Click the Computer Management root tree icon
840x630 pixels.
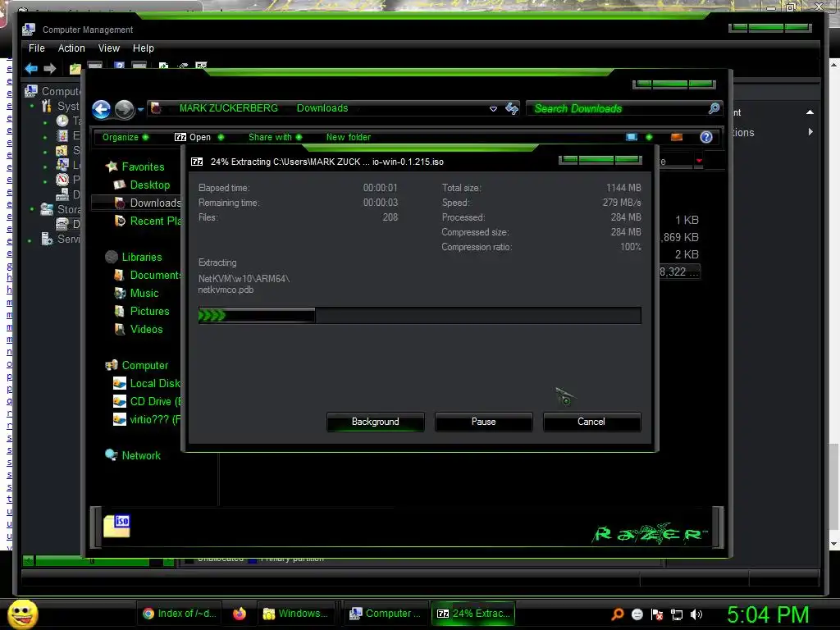[31, 91]
